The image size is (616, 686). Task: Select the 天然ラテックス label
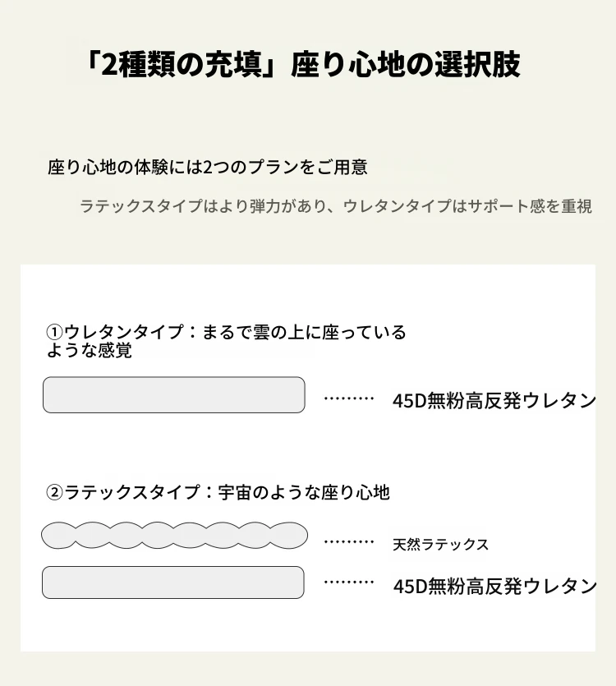(x=441, y=544)
